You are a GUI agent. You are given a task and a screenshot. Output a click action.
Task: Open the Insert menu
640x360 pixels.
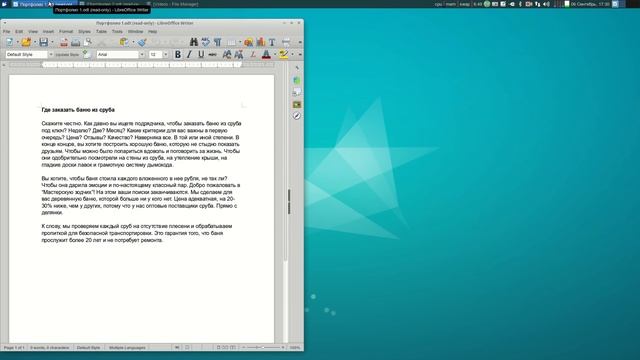tap(48, 31)
